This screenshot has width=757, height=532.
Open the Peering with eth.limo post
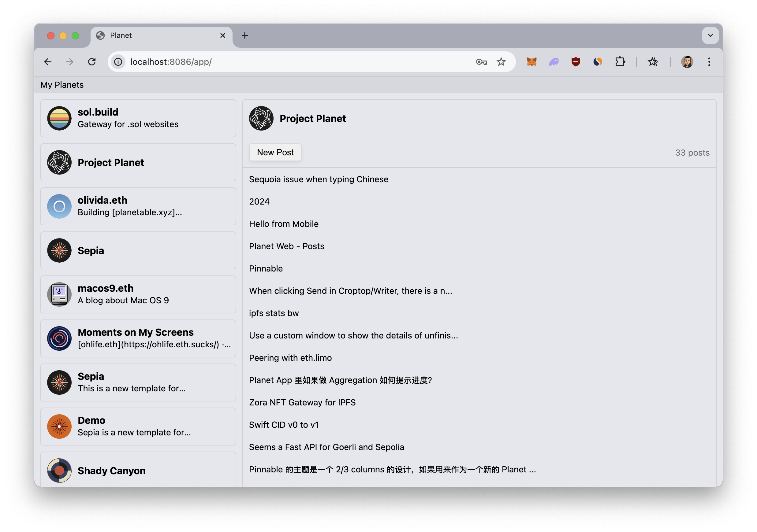[x=290, y=358]
